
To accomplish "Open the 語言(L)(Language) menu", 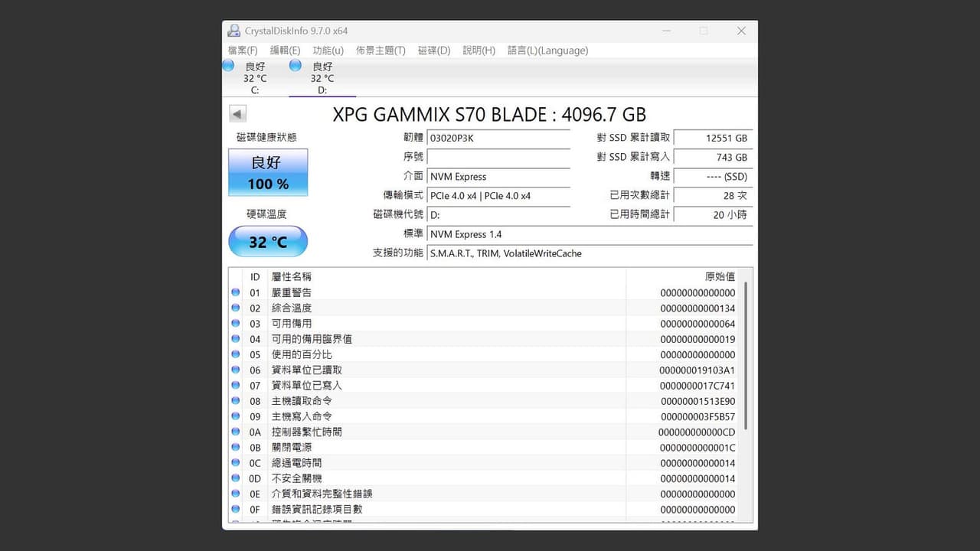I will pos(547,51).
